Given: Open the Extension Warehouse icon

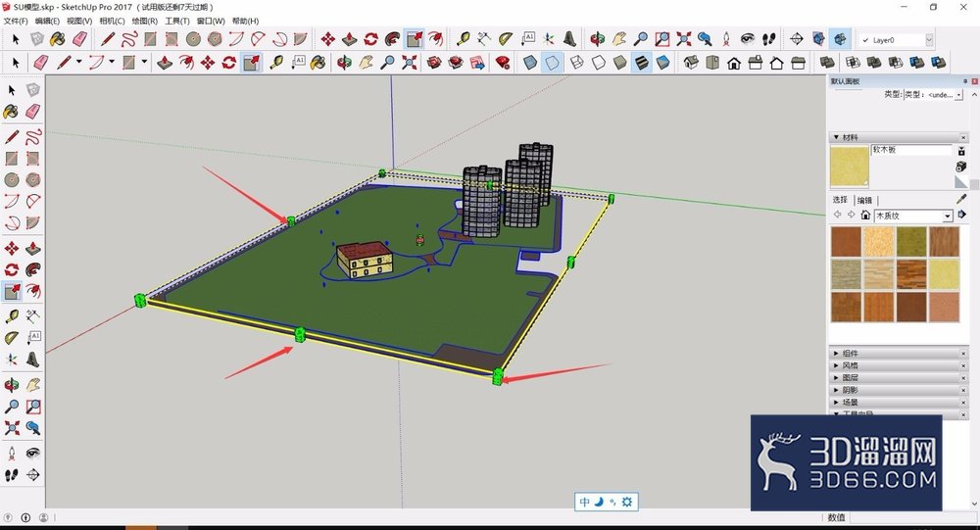Looking at the screenshot, I should [x=456, y=63].
